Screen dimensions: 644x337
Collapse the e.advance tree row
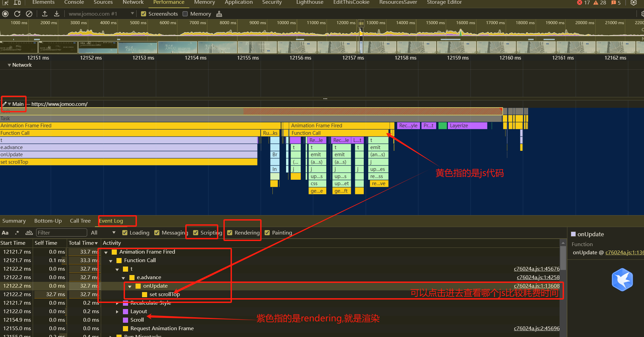click(x=123, y=278)
